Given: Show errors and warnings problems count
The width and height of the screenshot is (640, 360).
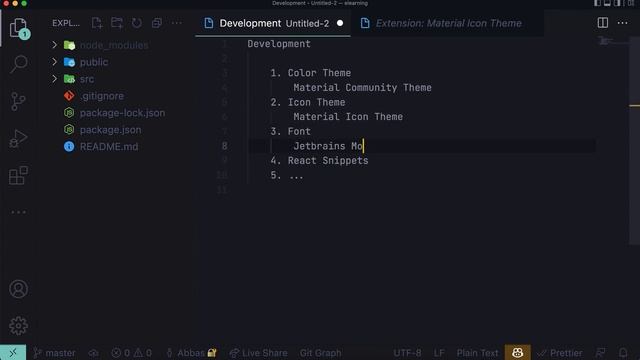Looking at the screenshot, I should pos(131,353).
